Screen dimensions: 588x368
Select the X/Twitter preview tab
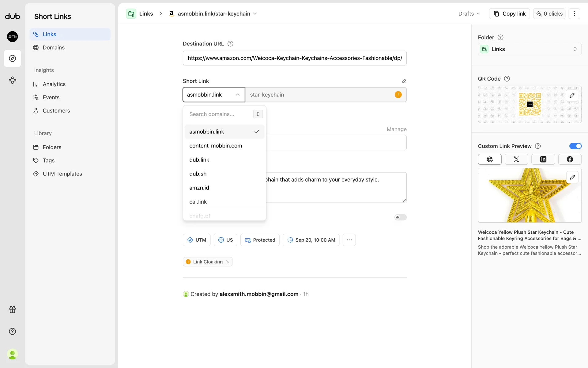pyautogui.click(x=516, y=159)
